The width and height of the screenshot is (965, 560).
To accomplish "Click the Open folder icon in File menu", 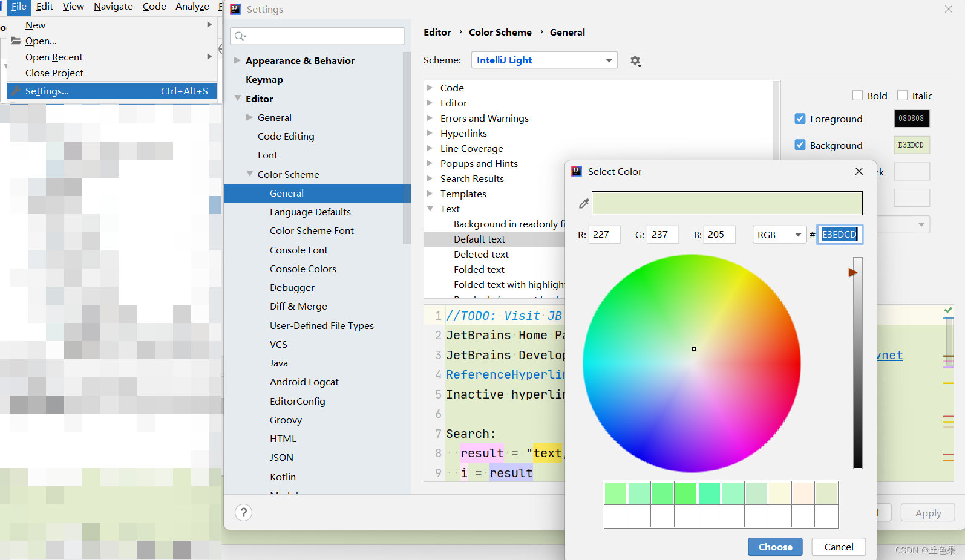I will 16,41.
